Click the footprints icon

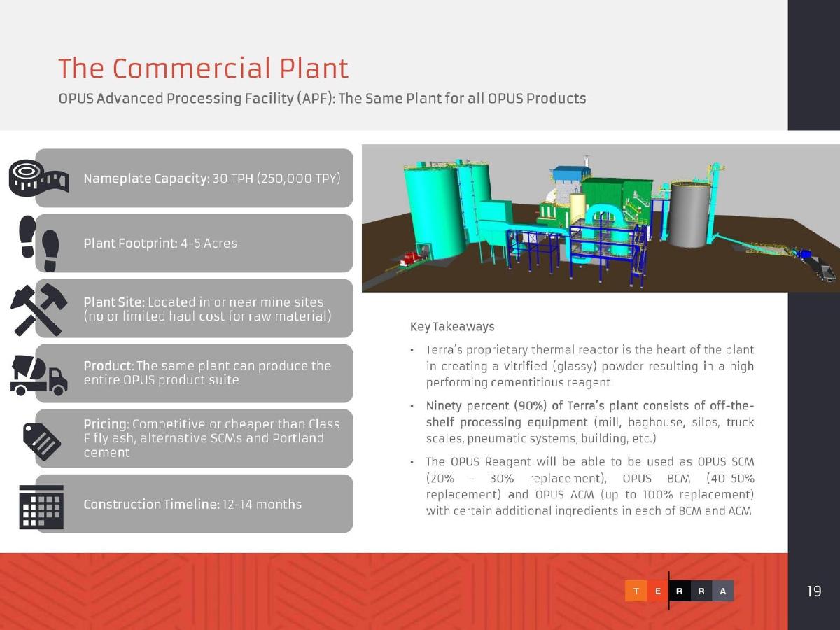(39, 244)
